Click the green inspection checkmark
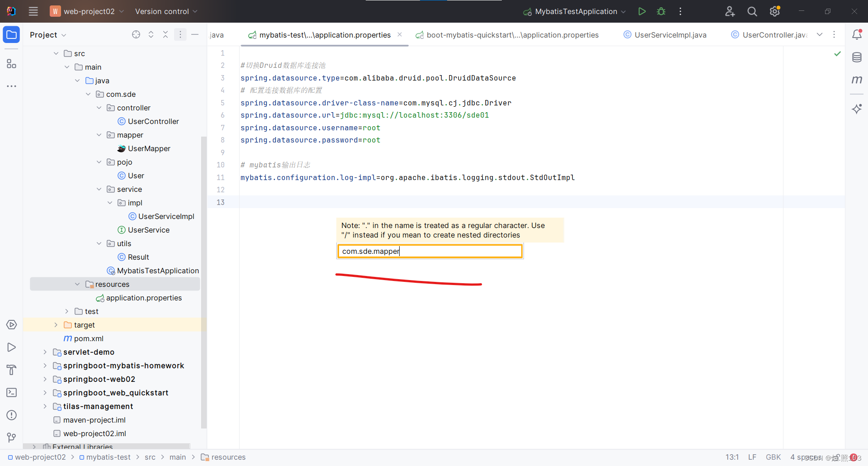This screenshot has width=868, height=466. tap(837, 54)
